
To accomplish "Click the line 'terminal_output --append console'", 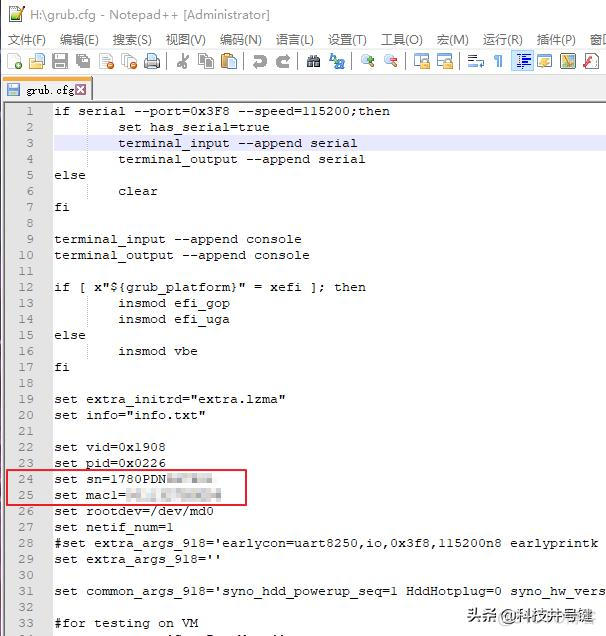I will pyautogui.click(x=182, y=255).
